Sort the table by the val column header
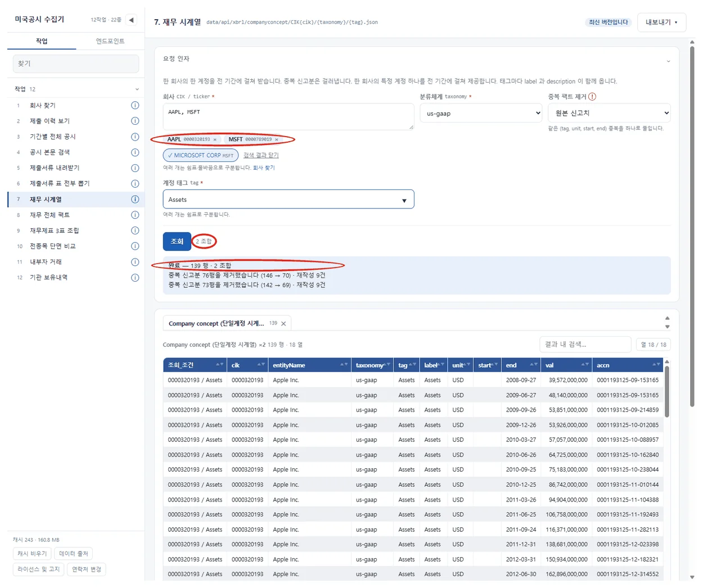The image size is (703, 588). point(567,365)
